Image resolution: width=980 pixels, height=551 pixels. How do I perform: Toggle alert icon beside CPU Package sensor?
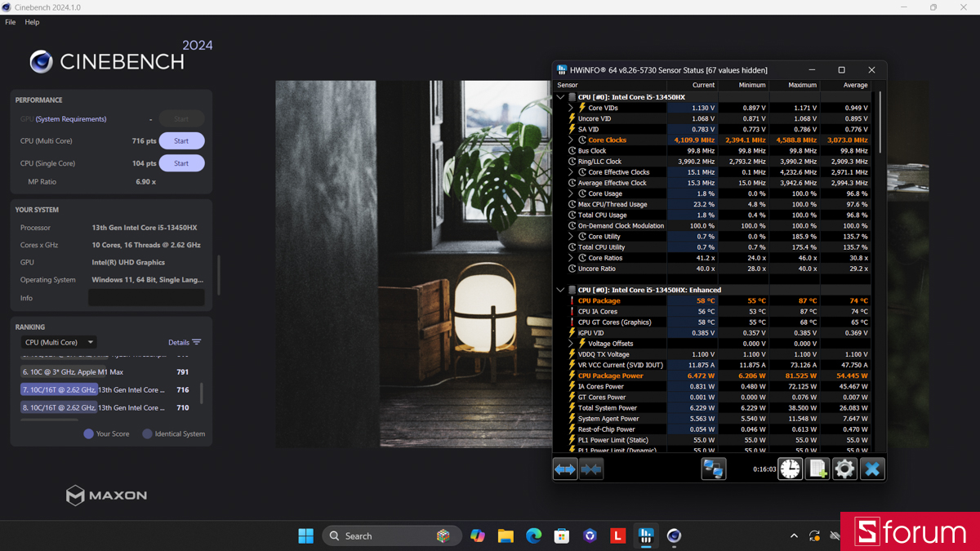pyautogui.click(x=572, y=300)
